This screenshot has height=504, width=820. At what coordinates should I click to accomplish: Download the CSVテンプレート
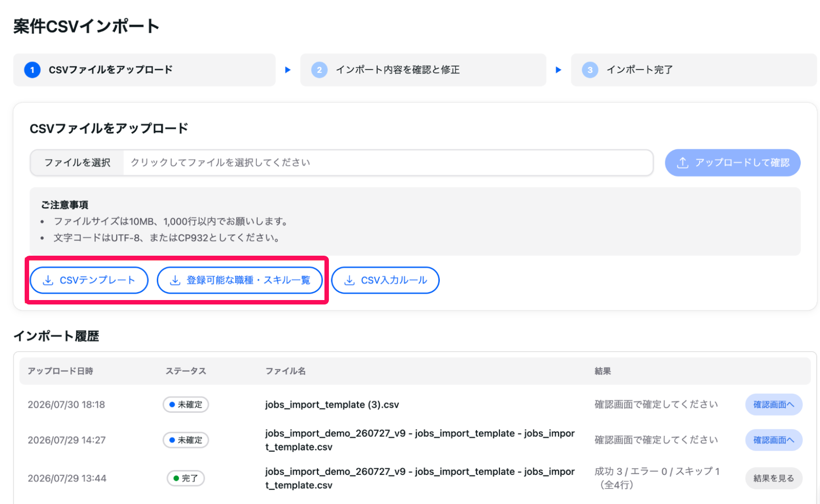point(89,280)
